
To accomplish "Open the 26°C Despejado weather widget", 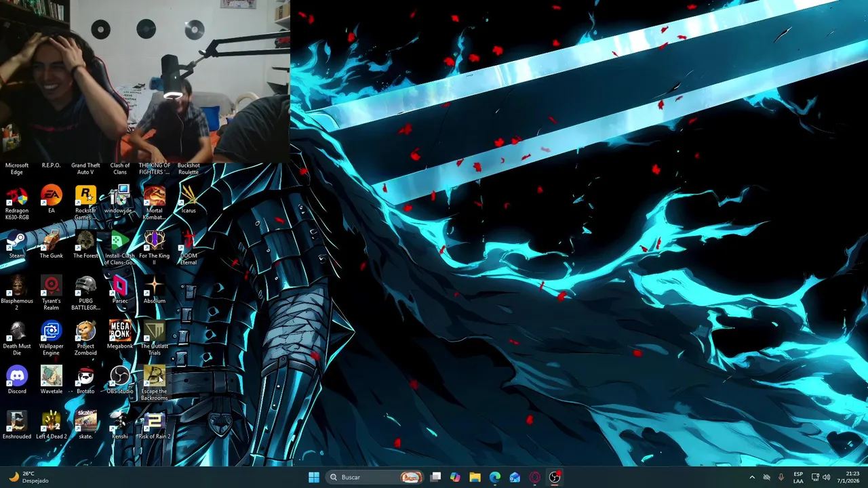I will click(28, 477).
